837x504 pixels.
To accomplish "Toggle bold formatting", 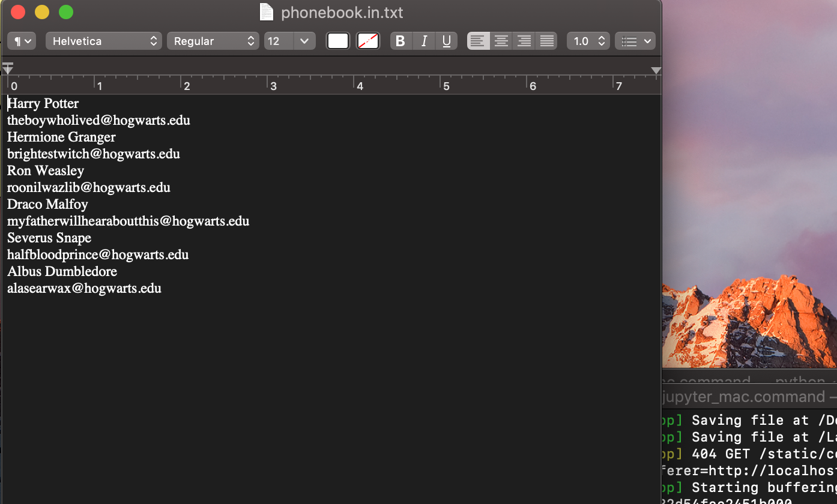I will pos(401,41).
